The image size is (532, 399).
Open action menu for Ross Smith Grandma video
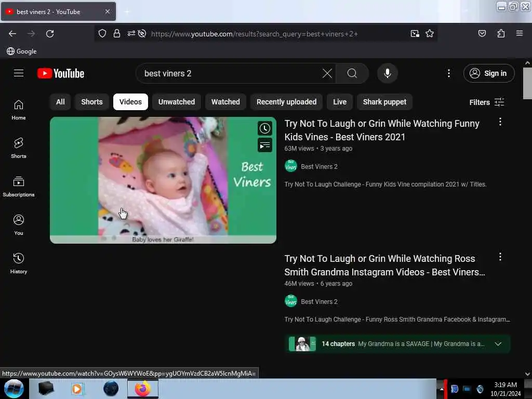point(500,257)
